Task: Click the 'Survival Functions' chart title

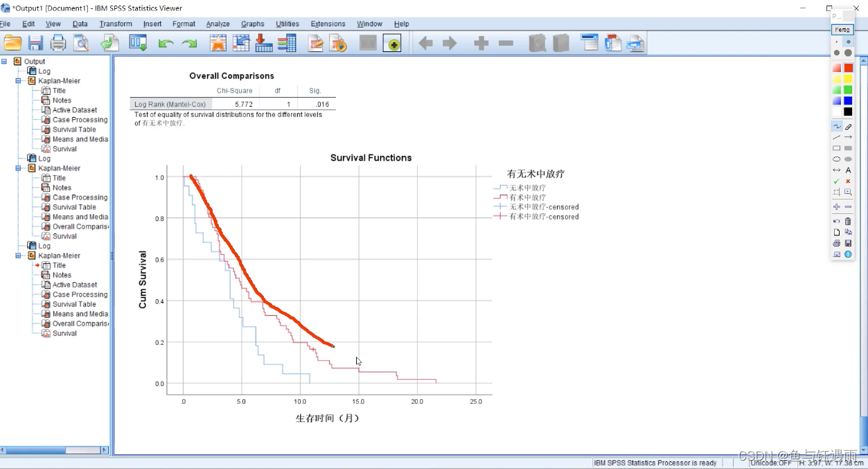Action: [x=371, y=158]
